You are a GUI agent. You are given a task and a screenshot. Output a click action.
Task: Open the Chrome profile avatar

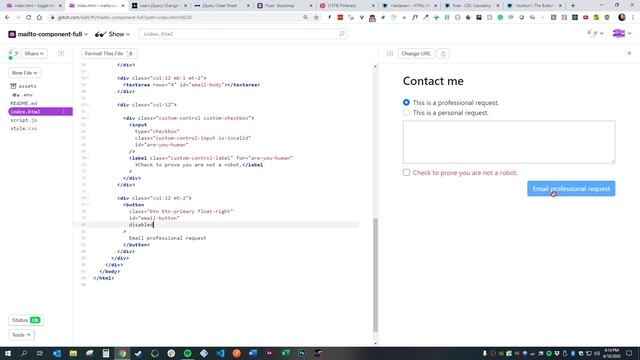(622, 17)
